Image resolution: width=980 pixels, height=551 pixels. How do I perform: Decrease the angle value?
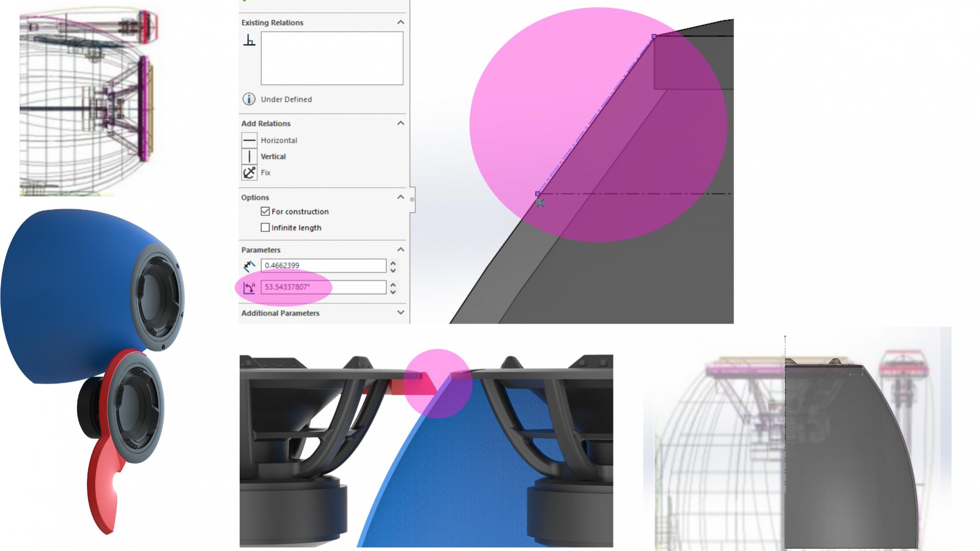(393, 292)
